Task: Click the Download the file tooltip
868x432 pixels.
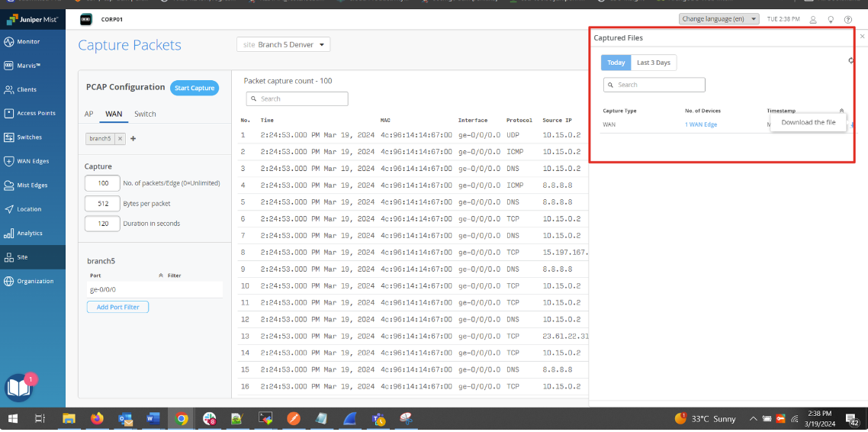Action: [x=809, y=122]
